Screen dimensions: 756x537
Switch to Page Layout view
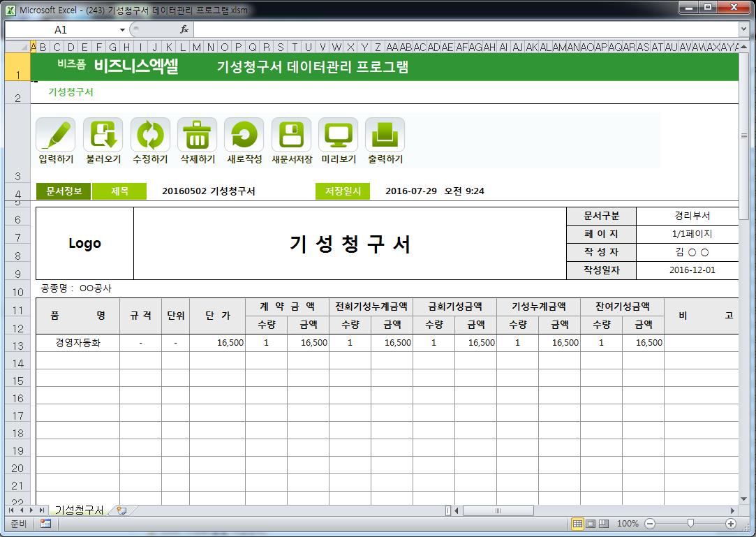coord(591,524)
